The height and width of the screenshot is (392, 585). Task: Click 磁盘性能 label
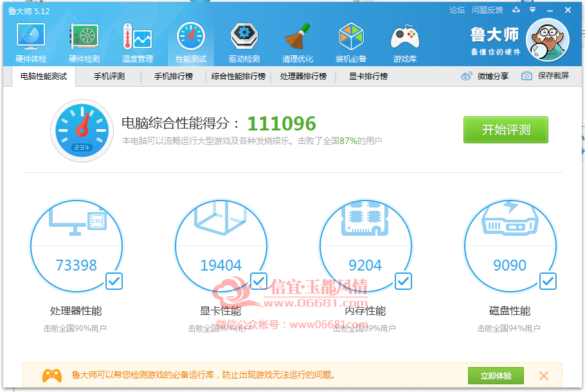click(x=510, y=310)
